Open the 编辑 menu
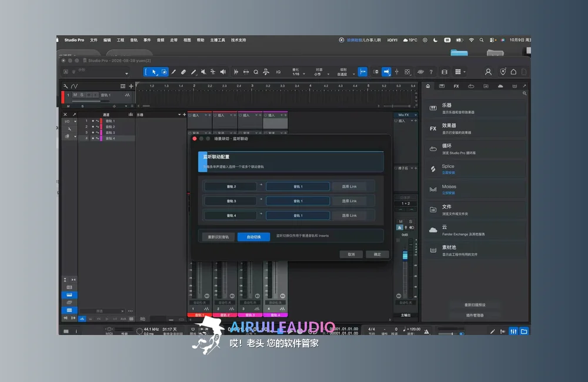The image size is (588, 382). pos(107,40)
